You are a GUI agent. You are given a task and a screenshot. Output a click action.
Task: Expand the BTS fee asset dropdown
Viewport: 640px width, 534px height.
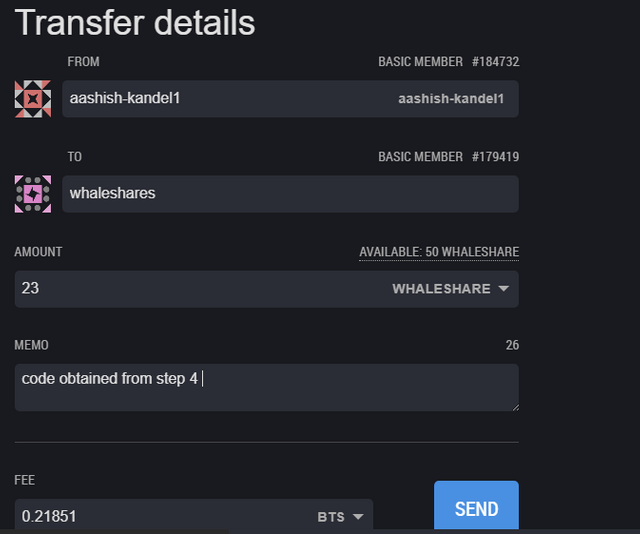tap(358, 517)
